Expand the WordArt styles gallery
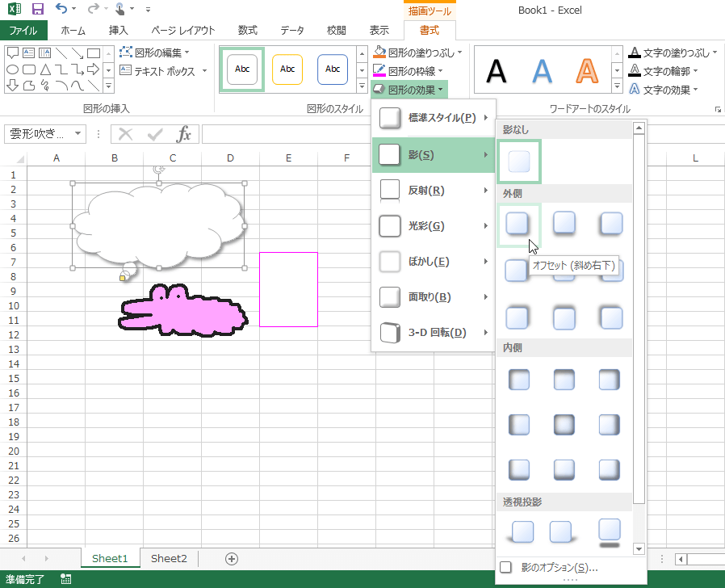725x588 pixels. 617,86
